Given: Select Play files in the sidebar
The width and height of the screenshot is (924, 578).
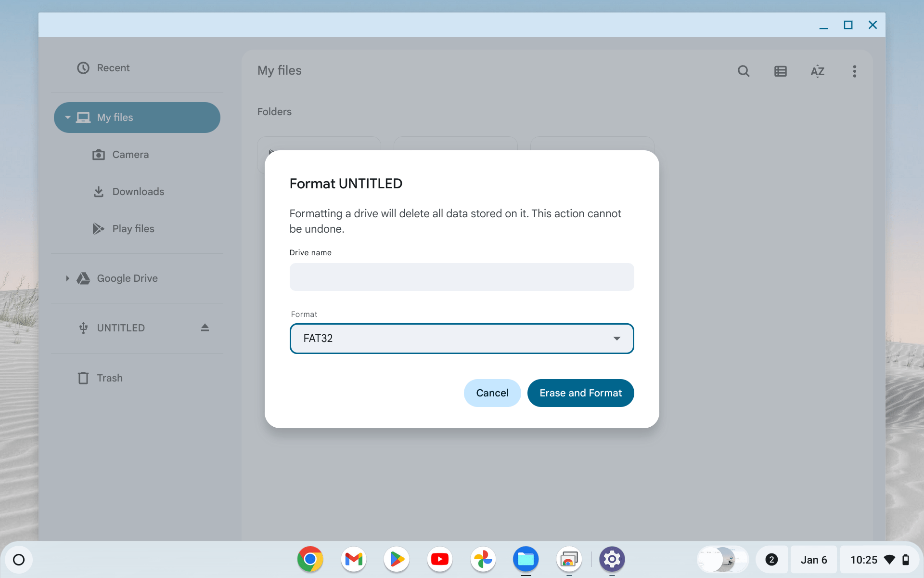Looking at the screenshot, I should tap(133, 228).
